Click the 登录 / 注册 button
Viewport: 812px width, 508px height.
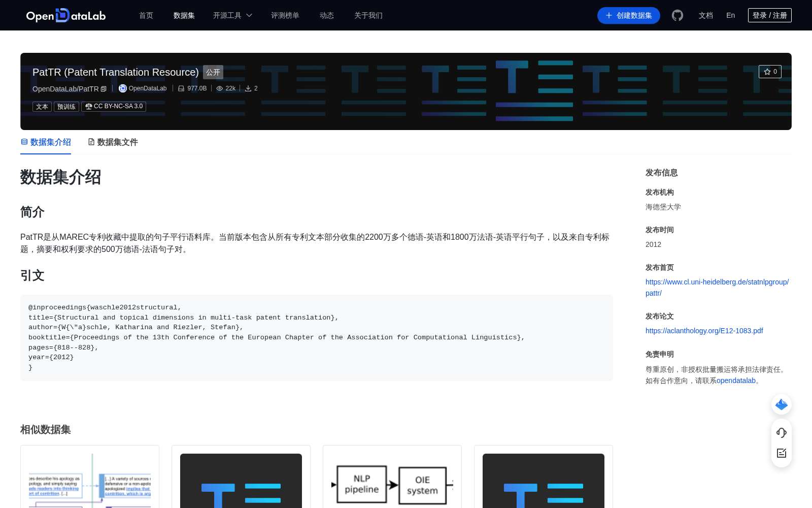click(770, 15)
